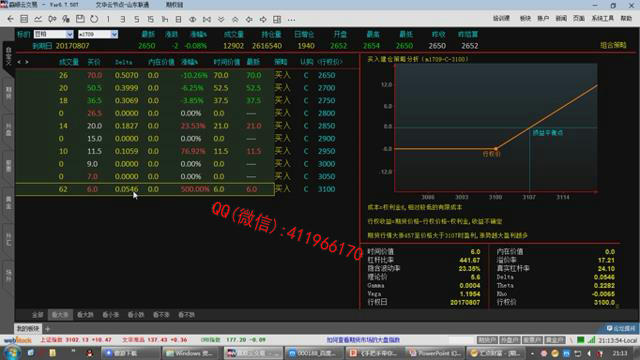Click the plus to add a new tab
The image size is (640, 360).
point(48,329)
